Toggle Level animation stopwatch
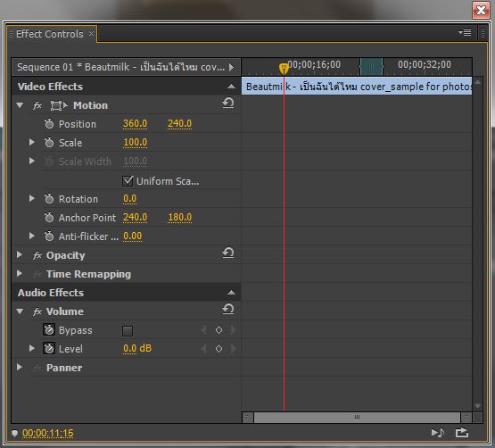 pos(49,348)
